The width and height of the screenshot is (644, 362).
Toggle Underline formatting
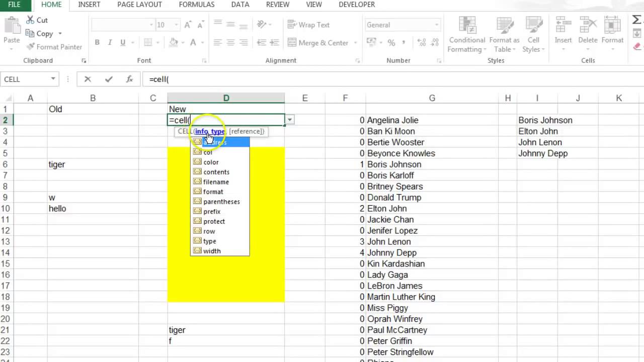point(123,43)
